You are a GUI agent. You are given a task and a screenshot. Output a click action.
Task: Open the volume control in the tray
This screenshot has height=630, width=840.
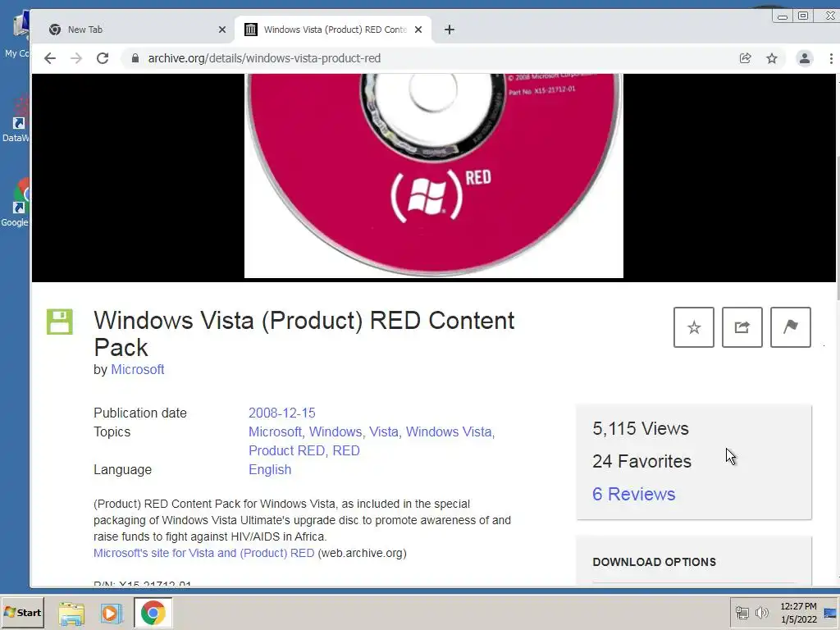[761, 613]
